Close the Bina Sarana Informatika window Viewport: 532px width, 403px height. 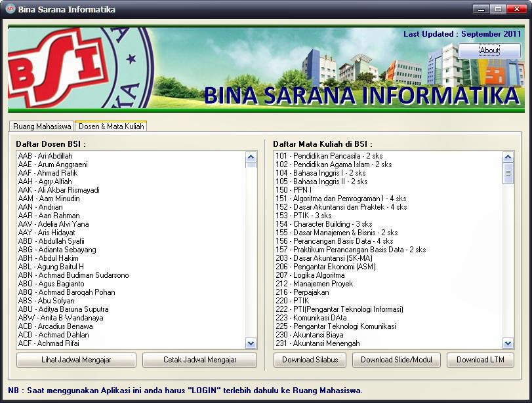[517, 9]
